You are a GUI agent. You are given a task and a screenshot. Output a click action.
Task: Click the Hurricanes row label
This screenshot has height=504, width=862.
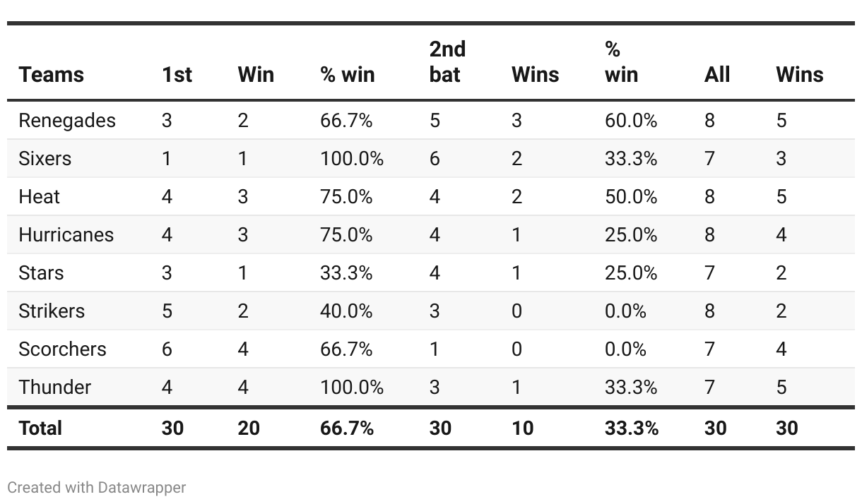[66, 234]
